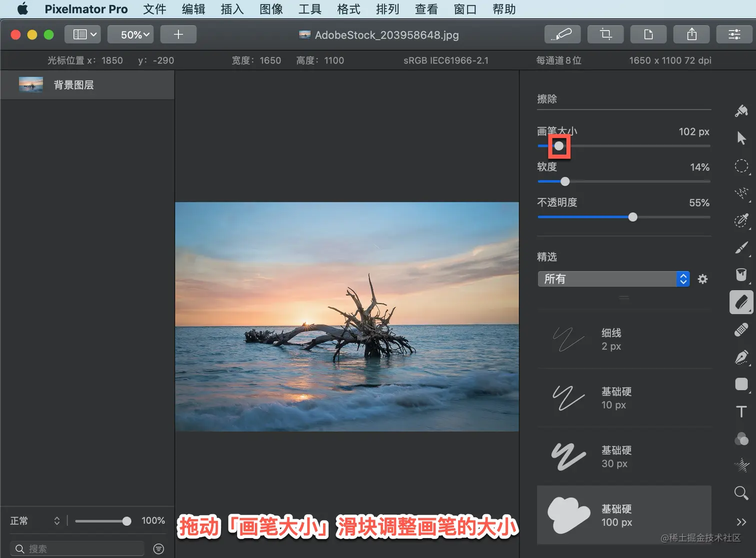This screenshot has height=558, width=756.
Task: Select the Paint brush tool
Action: 741,248
